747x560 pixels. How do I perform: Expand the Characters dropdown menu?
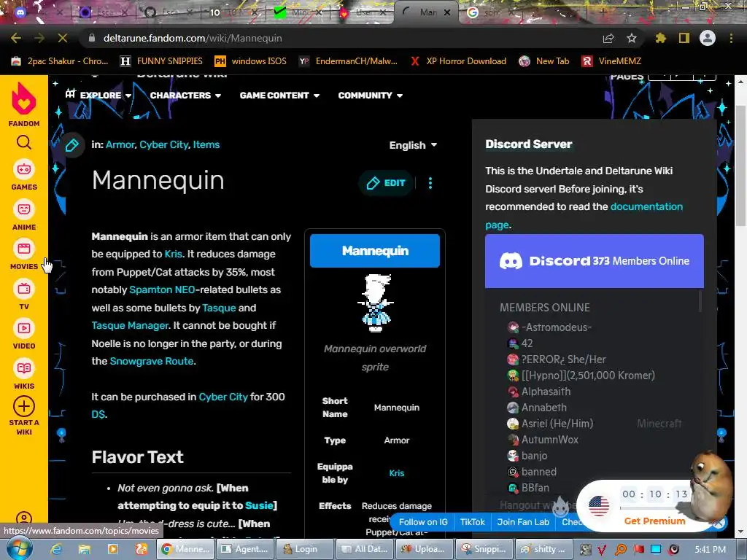tap(185, 96)
